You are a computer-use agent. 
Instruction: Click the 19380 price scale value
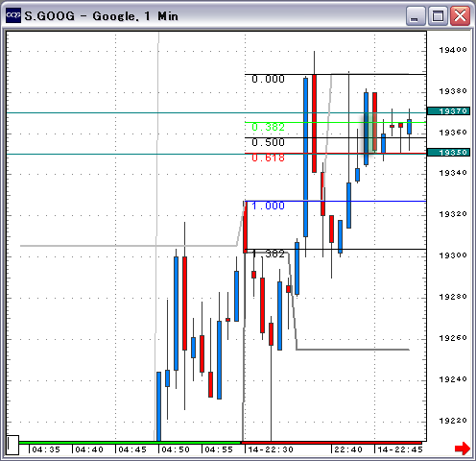pyautogui.click(x=453, y=91)
